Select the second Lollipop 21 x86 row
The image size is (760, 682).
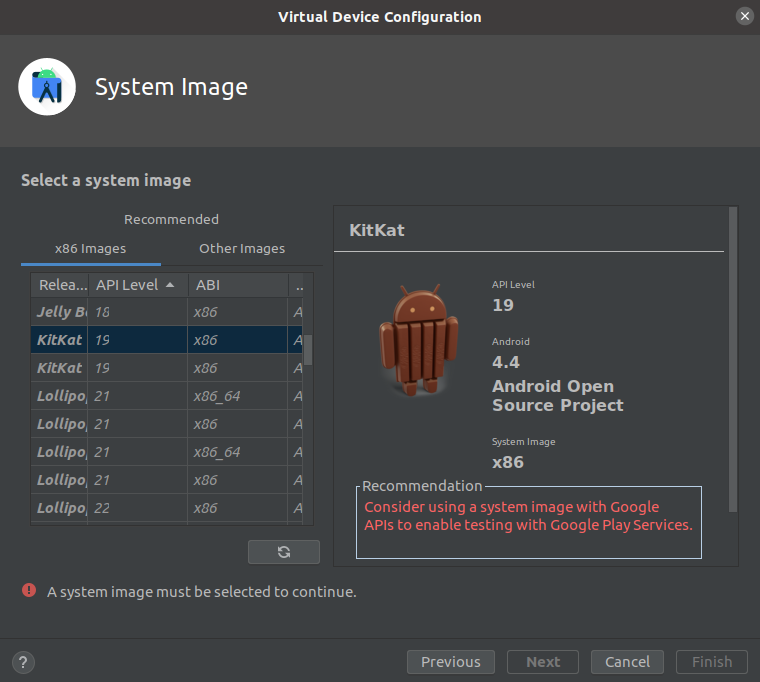click(167, 480)
